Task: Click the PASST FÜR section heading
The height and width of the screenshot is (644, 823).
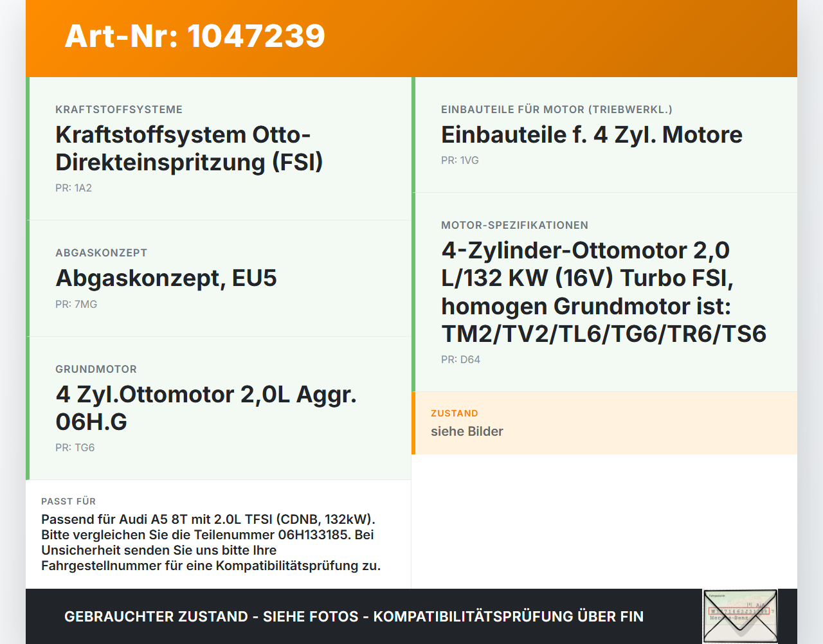Action: point(68,501)
